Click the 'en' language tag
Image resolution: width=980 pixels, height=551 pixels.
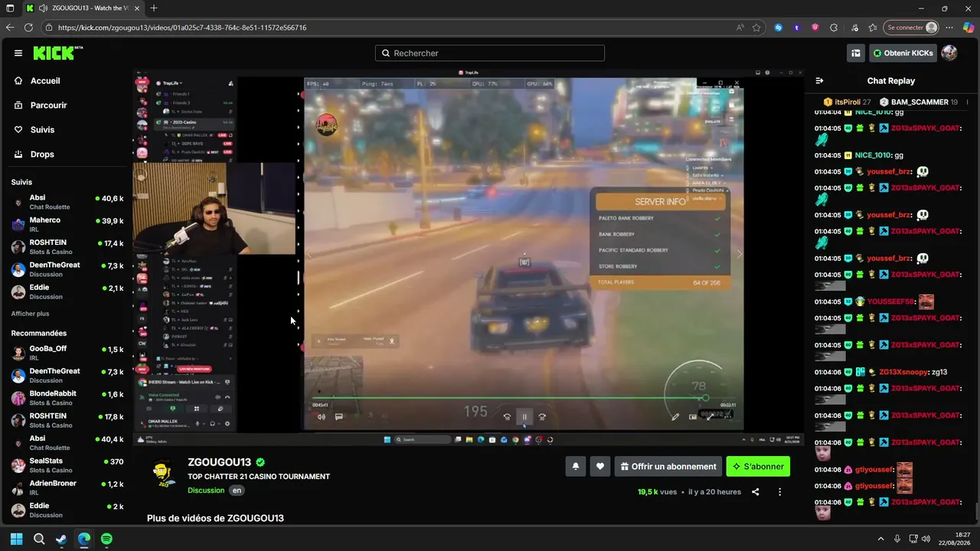[x=237, y=491]
